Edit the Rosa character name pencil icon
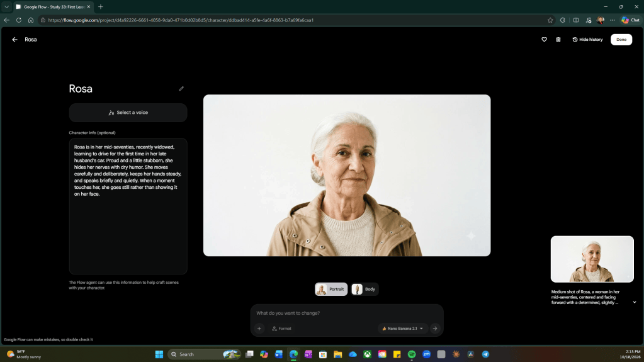This screenshot has height=362, width=644. 181,89
